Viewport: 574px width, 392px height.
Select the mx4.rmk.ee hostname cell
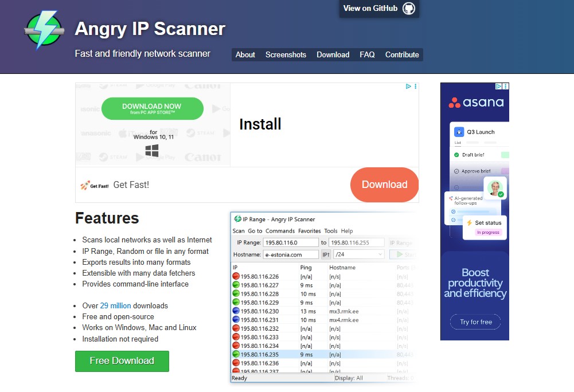click(x=343, y=320)
